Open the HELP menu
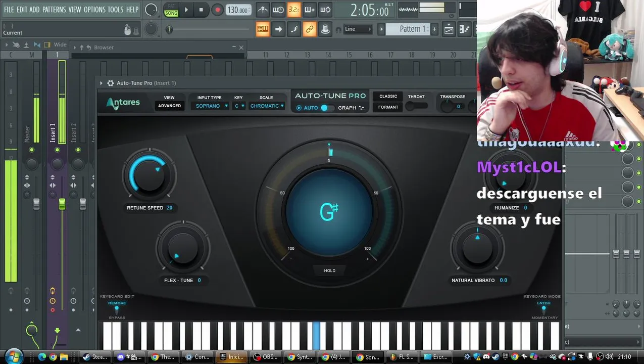The image size is (644, 364). 132,10
